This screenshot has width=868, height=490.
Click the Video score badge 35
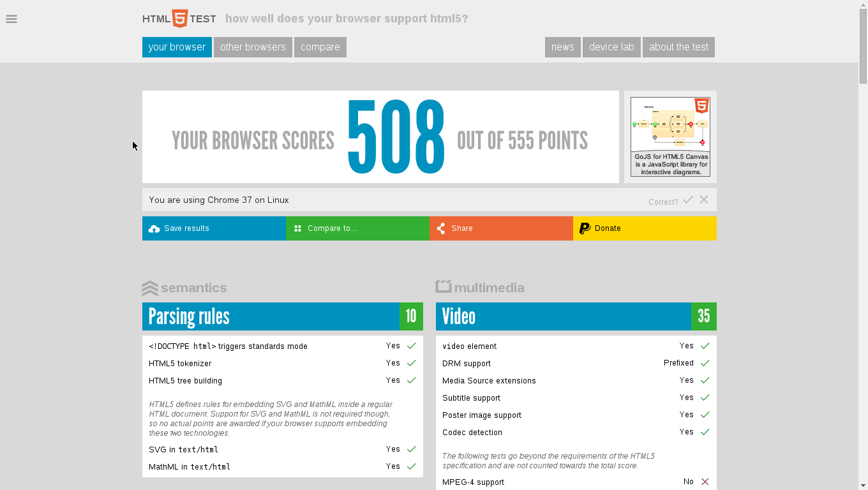coord(704,316)
